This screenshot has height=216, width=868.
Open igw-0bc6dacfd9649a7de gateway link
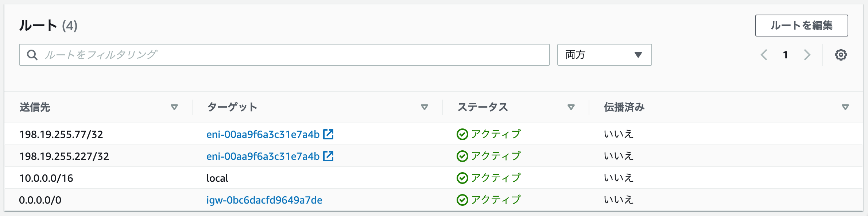pyautogui.click(x=264, y=200)
